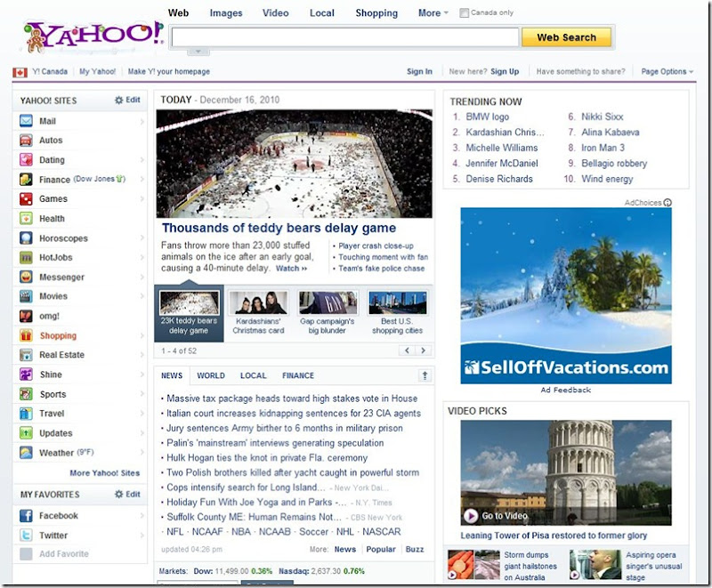712x588 pixels.
Task: Click the HotJobs icon
Action: [x=26, y=257]
